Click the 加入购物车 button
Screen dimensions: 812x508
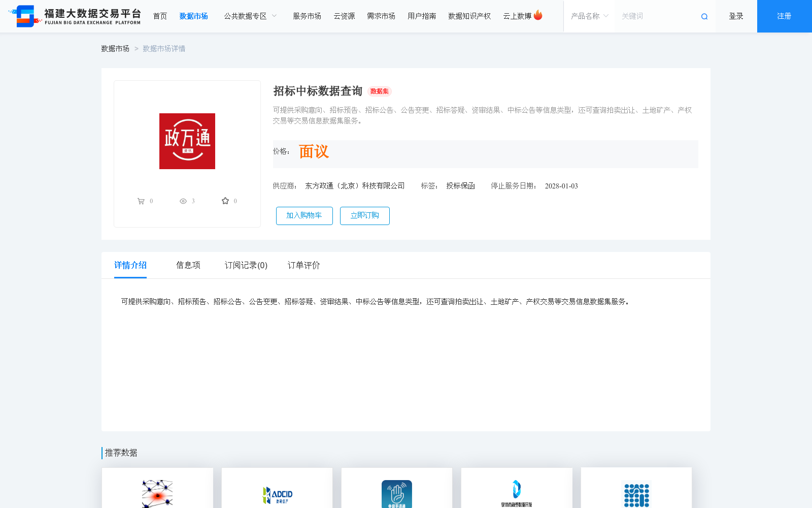pyautogui.click(x=304, y=216)
